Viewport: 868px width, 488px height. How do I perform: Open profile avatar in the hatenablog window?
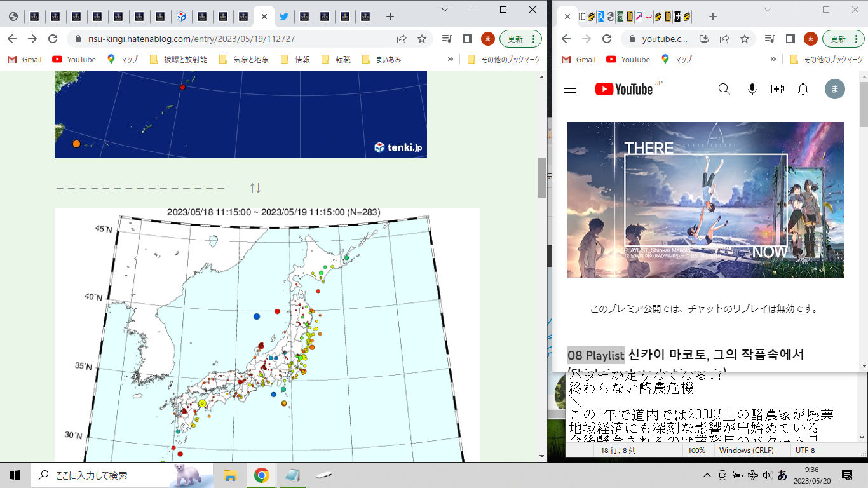(x=487, y=39)
